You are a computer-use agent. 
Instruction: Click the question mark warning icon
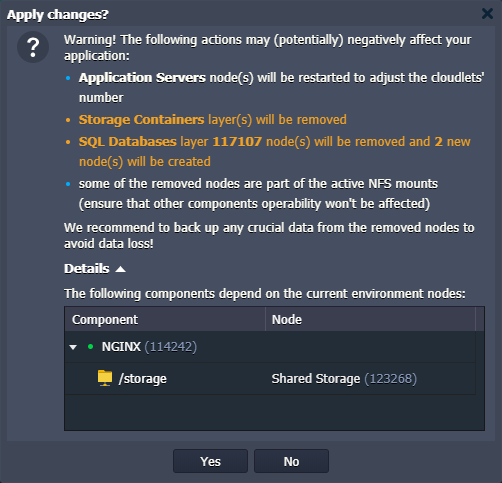(x=33, y=47)
